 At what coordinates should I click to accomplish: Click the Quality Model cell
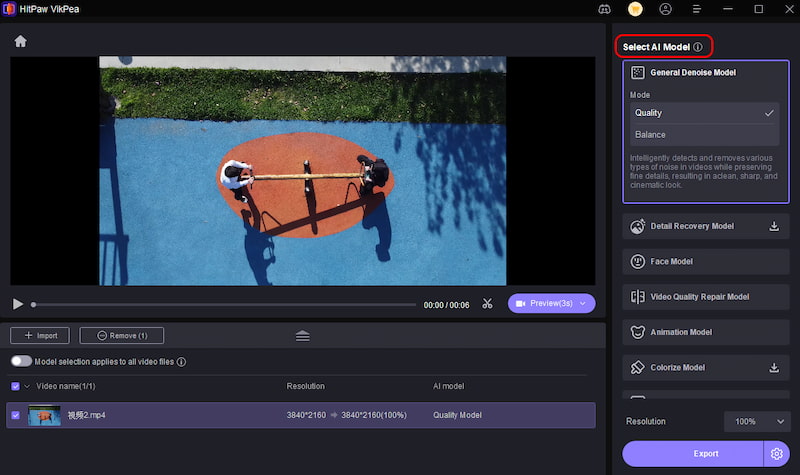pyautogui.click(x=457, y=415)
